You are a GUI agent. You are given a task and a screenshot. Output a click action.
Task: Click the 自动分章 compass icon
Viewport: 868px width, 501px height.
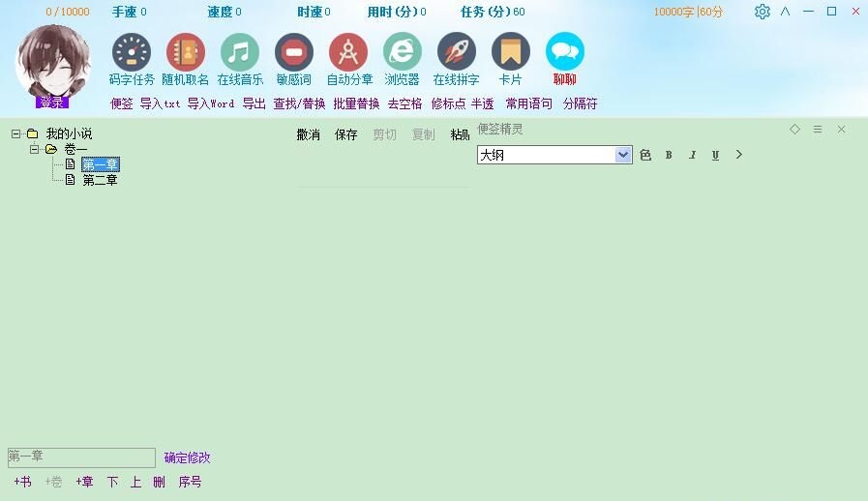[x=348, y=52]
